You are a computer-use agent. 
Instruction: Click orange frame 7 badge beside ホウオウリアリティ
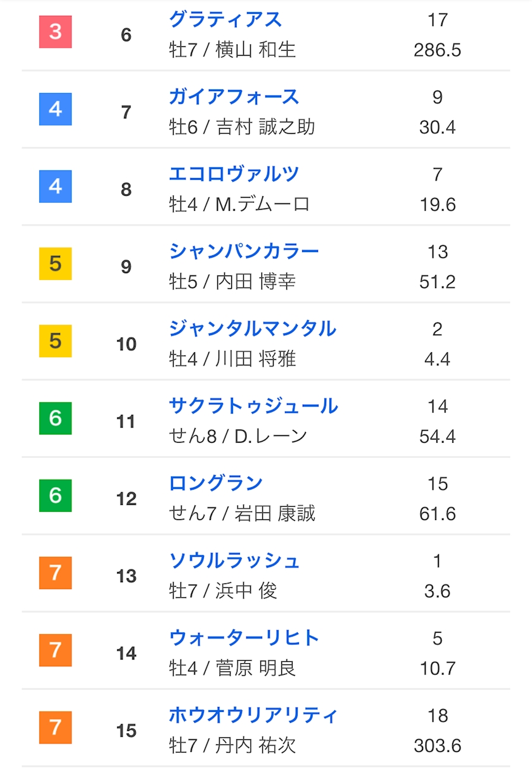(55, 728)
